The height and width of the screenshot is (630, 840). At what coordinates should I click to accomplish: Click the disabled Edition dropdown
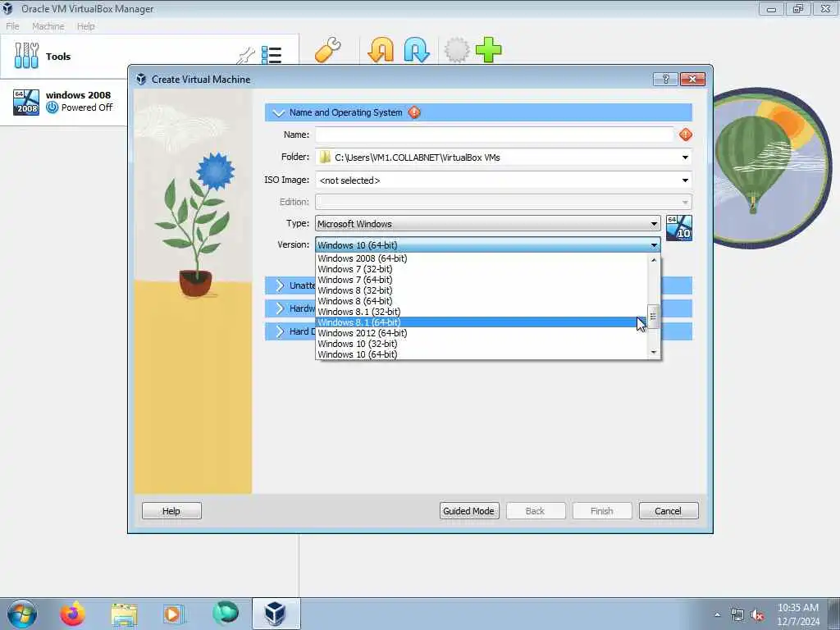coord(503,202)
